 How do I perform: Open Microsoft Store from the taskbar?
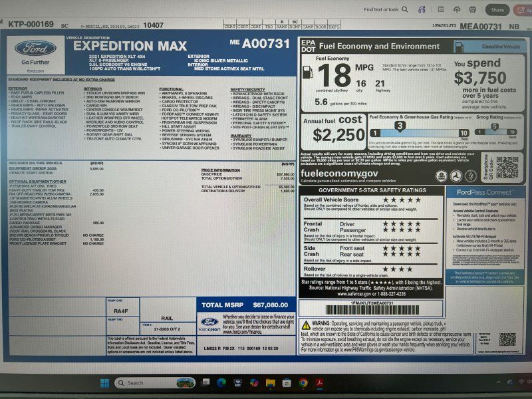pyautogui.click(x=287, y=383)
